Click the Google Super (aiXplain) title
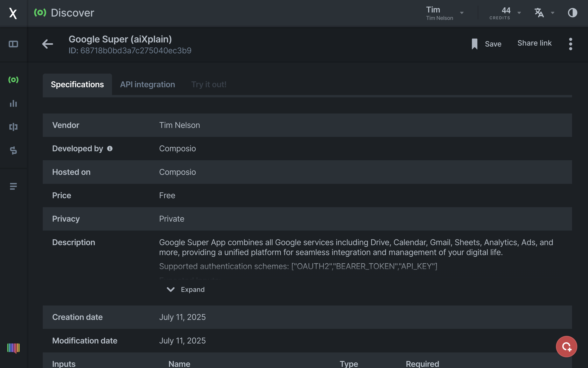This screenshot has height=368, width=588. 120,39
